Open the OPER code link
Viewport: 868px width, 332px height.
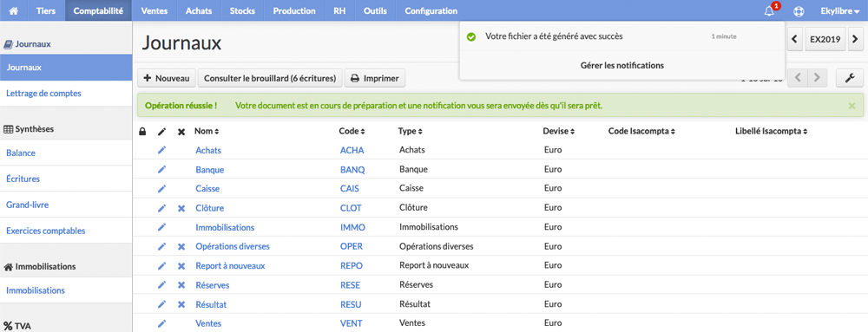click(x=352, y=246)
